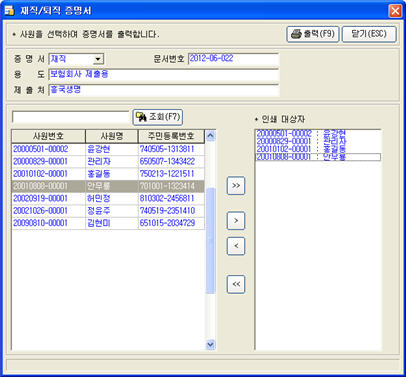406x377 pixels.
Task: Click the table scrollbar up arrow
Action: coord(211,136)
